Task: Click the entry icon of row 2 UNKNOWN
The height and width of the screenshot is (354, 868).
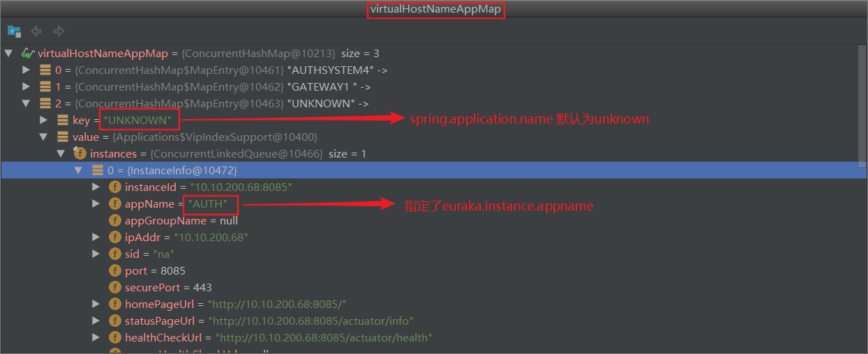Action: 45,104
